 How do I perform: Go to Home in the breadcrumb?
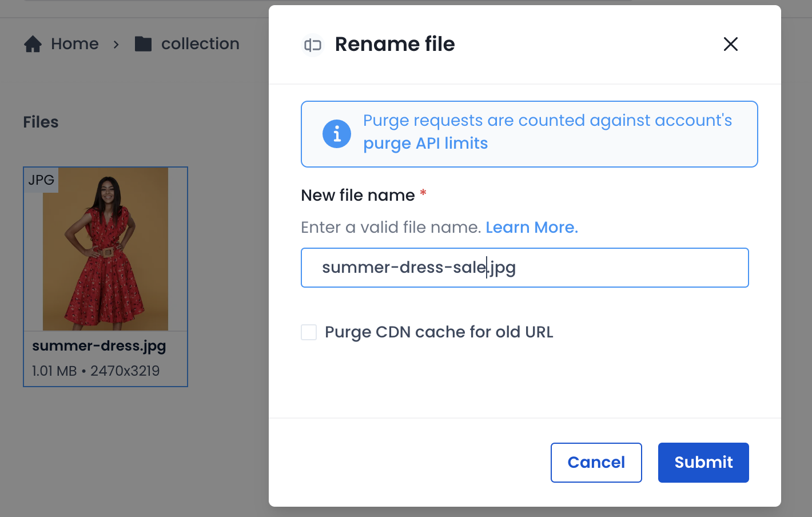tap(75, 44)
